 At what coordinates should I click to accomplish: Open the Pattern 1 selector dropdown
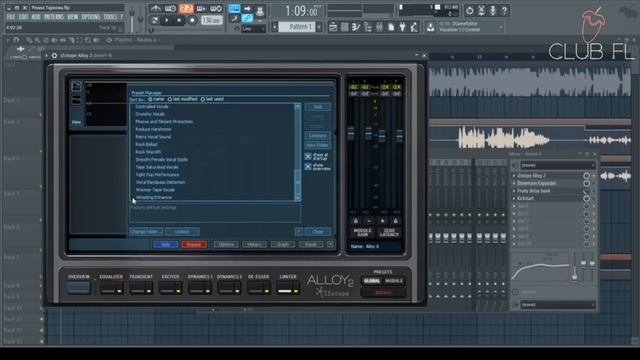[x=297, y=27]
